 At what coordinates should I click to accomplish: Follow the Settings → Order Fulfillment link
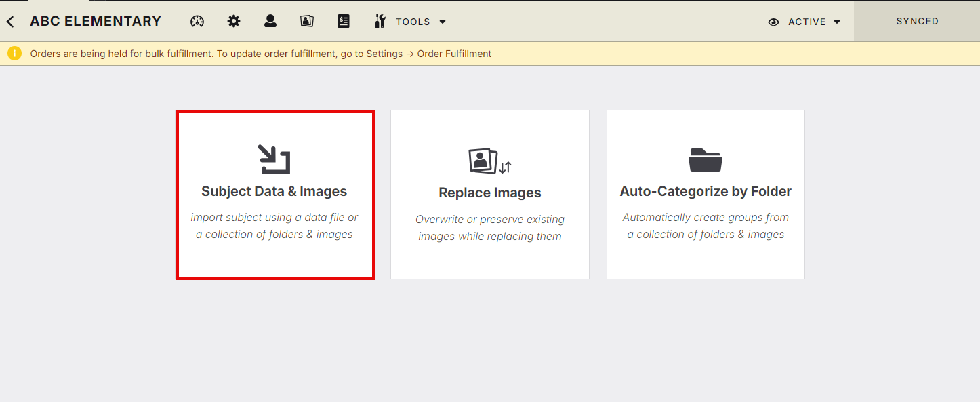tap(429, 54)
